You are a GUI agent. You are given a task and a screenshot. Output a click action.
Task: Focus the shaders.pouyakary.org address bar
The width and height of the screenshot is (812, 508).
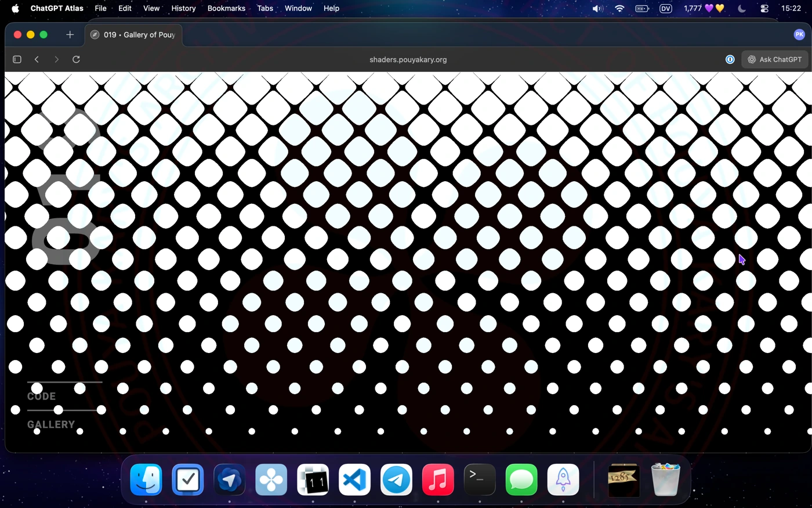408,59
